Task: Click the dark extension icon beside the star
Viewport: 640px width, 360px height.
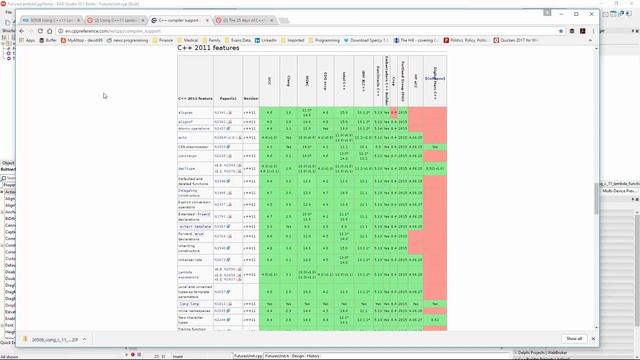Action: tap(572, 31)
